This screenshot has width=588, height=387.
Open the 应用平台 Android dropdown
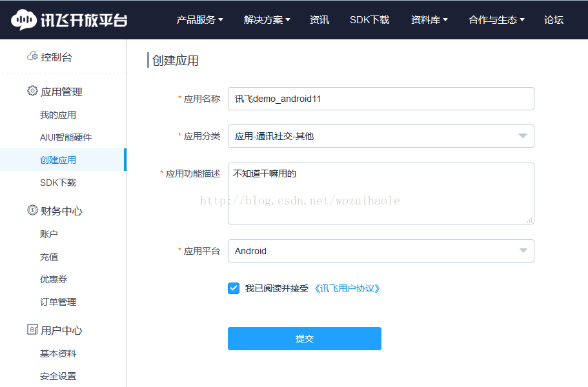(x=381, y=251)
